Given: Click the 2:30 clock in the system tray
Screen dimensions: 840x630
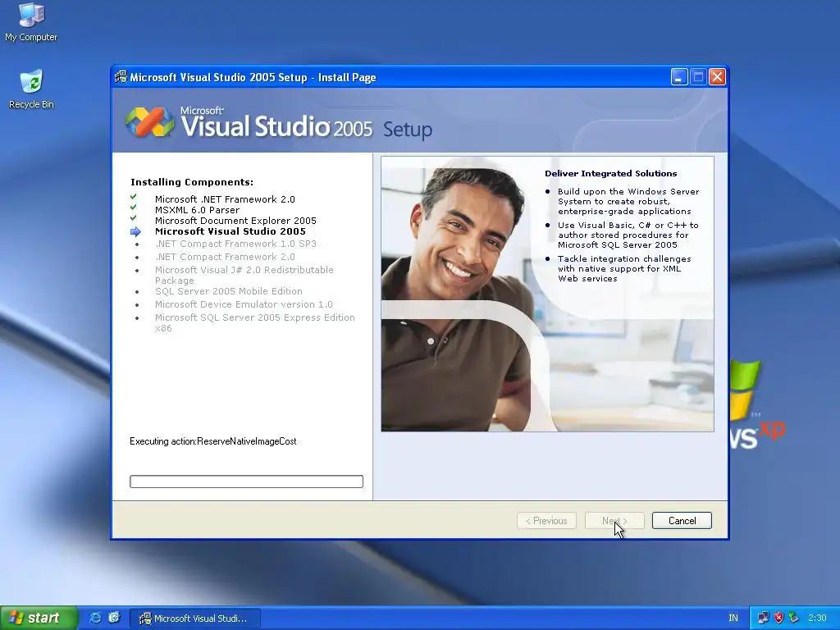Looking at the screenshot, I should (x=817, y=618).
